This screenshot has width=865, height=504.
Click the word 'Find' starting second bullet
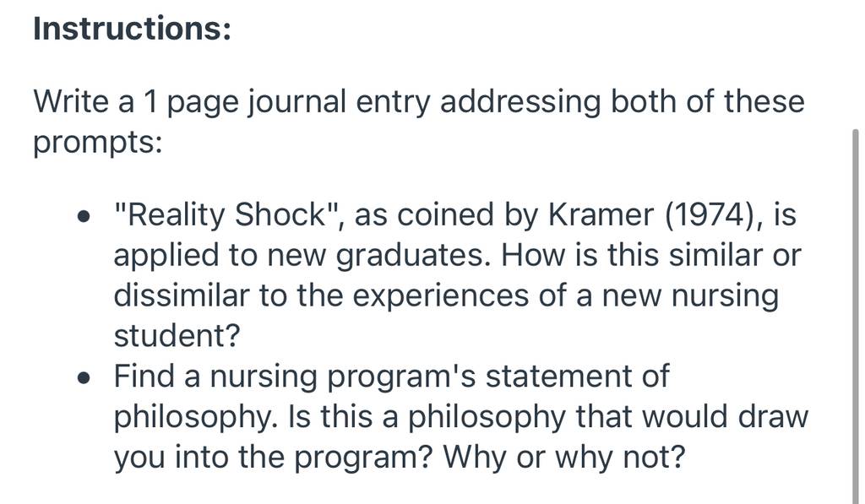click(x=144, y=376)
